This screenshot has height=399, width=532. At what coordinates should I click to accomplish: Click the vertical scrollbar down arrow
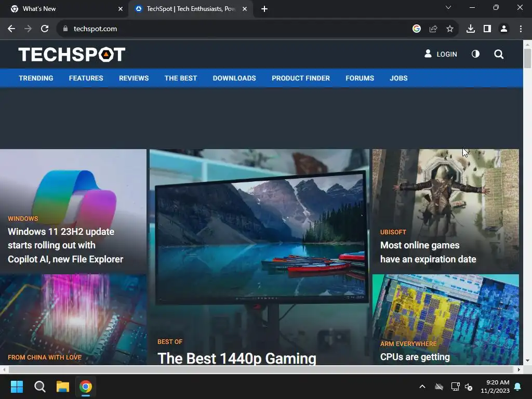tap(527, 361)
